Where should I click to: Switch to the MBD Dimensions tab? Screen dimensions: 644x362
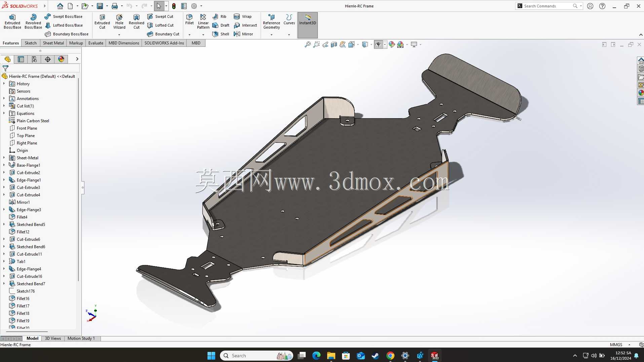click(124, 43)
